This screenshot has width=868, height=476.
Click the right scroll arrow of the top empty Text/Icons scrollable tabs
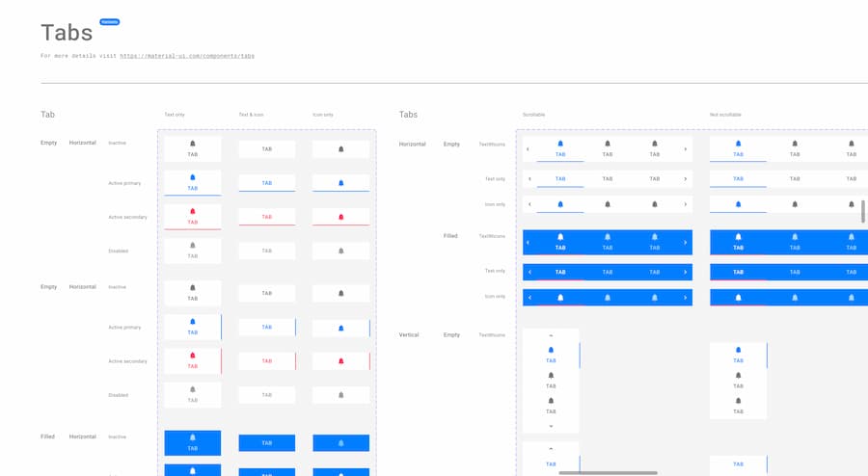686,149
